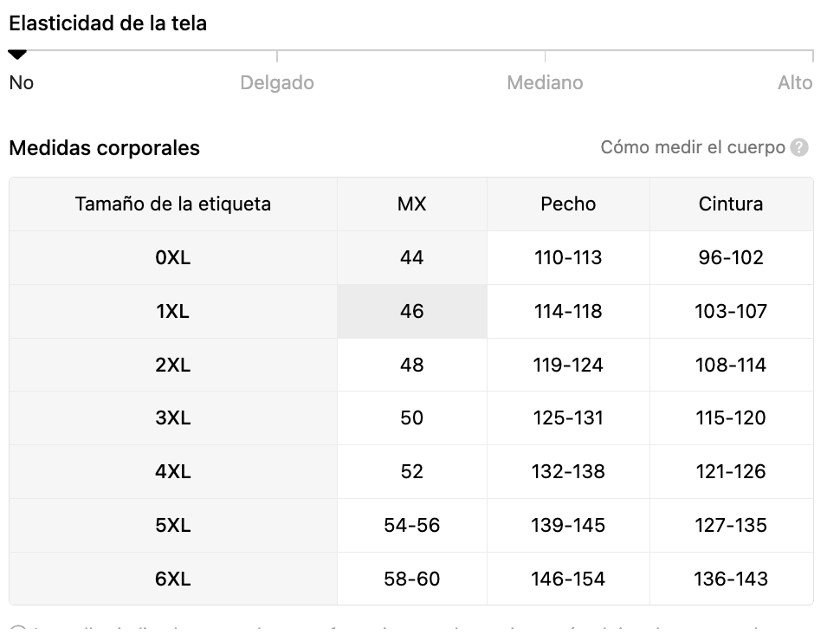The width and height of the screenshot is (840, 641).
Task: Click the 3XL size row label
Action: [x=173, y=418]
